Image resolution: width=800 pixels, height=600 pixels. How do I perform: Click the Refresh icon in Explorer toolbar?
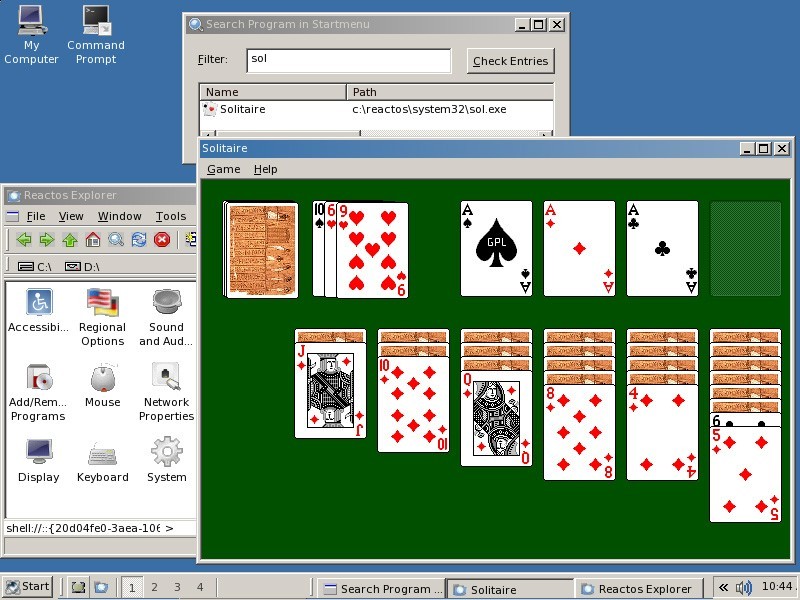point(139,239)
